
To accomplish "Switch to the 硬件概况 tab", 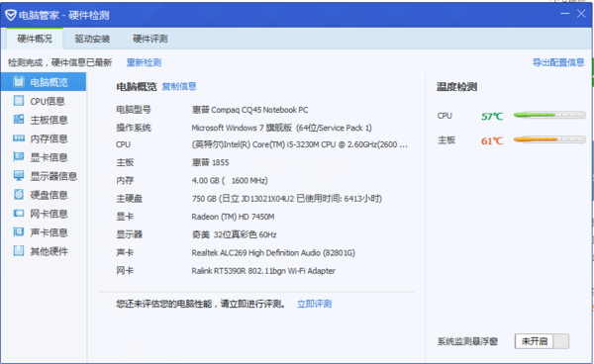I will click(35, 39).
